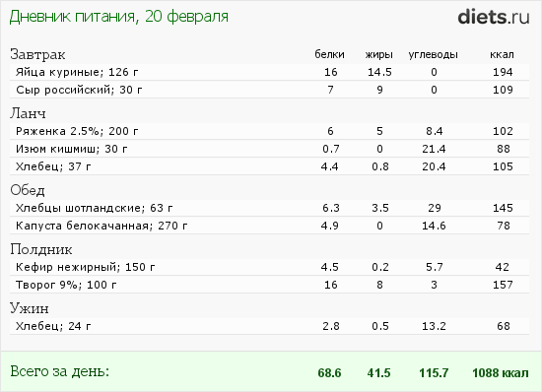Image resolution: width=542 pixels, height=392 pixels.
Task: Click Творог 9%; 100 г item
Action: [269, 285]
